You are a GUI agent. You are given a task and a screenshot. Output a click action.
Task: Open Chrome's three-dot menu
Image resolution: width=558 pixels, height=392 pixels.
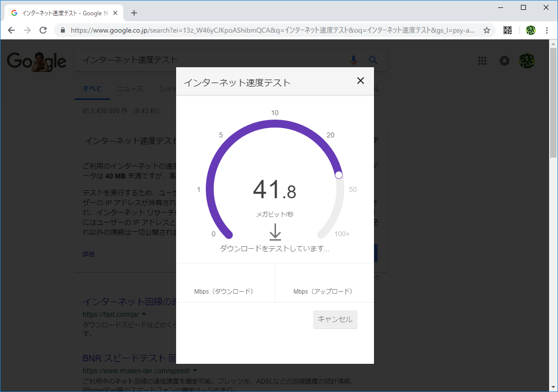[547, 30]
